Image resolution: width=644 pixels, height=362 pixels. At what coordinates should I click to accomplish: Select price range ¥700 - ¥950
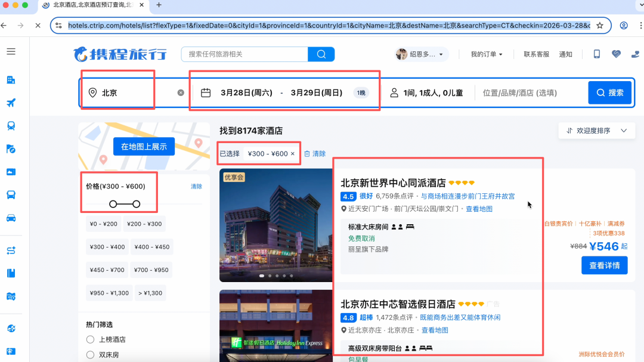pos(151,270)
